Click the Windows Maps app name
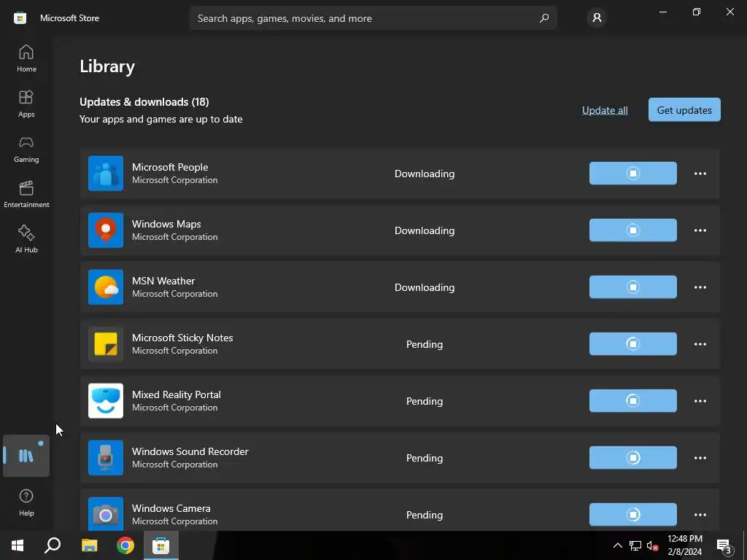Viewport: 747px width, 560px height. 166,224
